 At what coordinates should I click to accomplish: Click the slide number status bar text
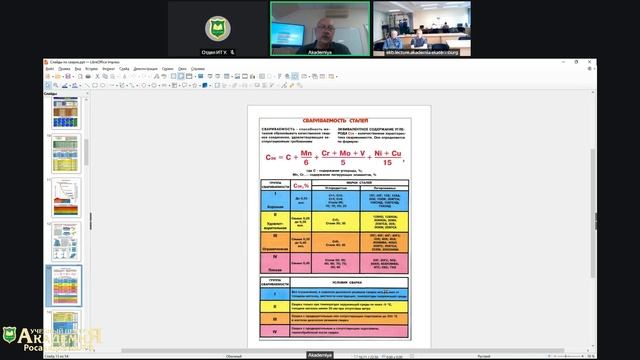point(57,356)
